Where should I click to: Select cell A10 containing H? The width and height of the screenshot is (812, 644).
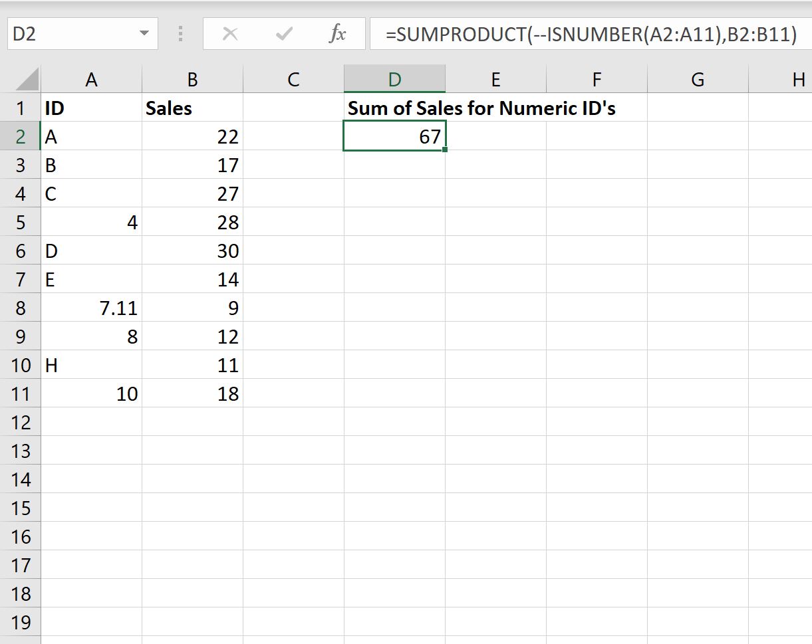[x=92, y=365]
